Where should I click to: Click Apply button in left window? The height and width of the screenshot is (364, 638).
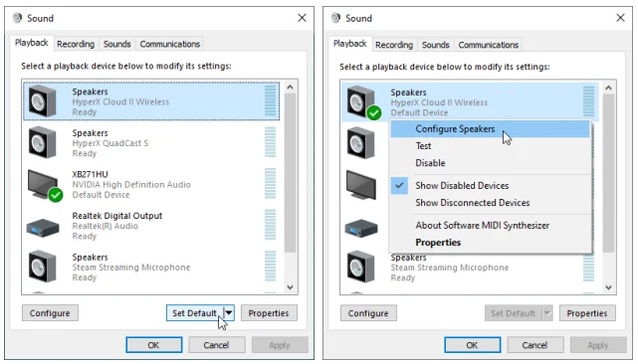[280, 345]
